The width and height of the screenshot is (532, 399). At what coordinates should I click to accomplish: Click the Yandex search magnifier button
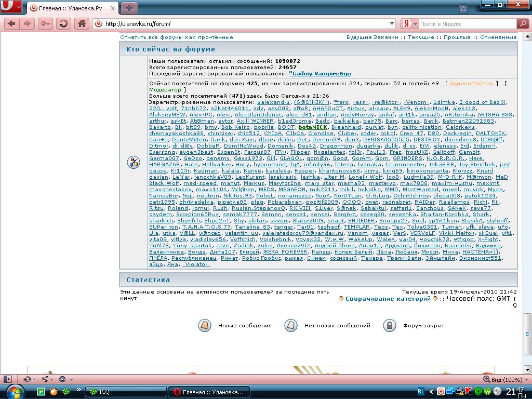coord(523,24)
